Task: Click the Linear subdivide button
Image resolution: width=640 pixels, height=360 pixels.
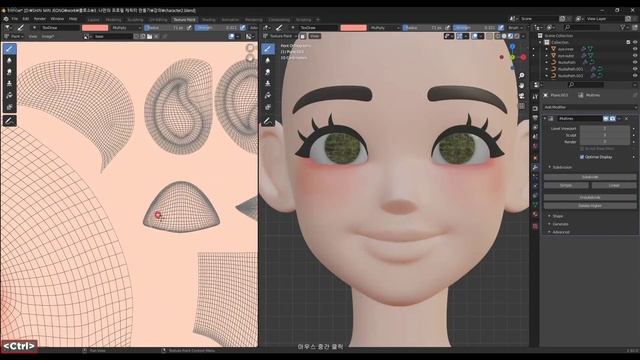Action: click(x=614, y=185)
